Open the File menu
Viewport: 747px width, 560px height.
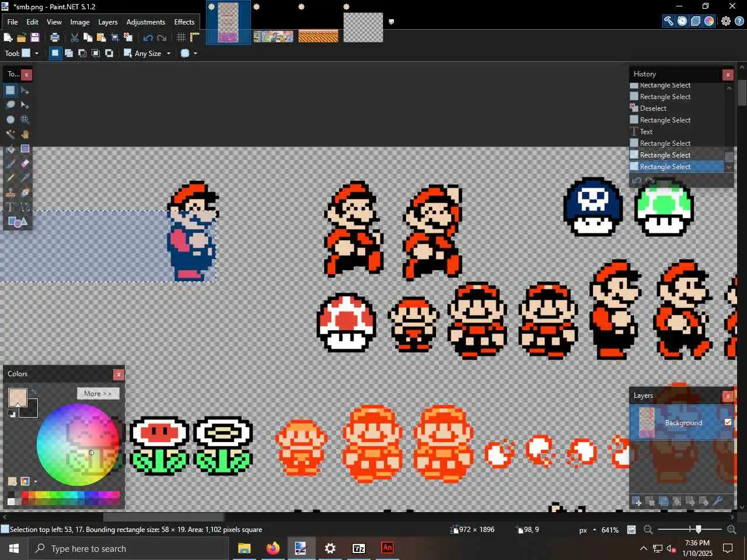(12, 22)
